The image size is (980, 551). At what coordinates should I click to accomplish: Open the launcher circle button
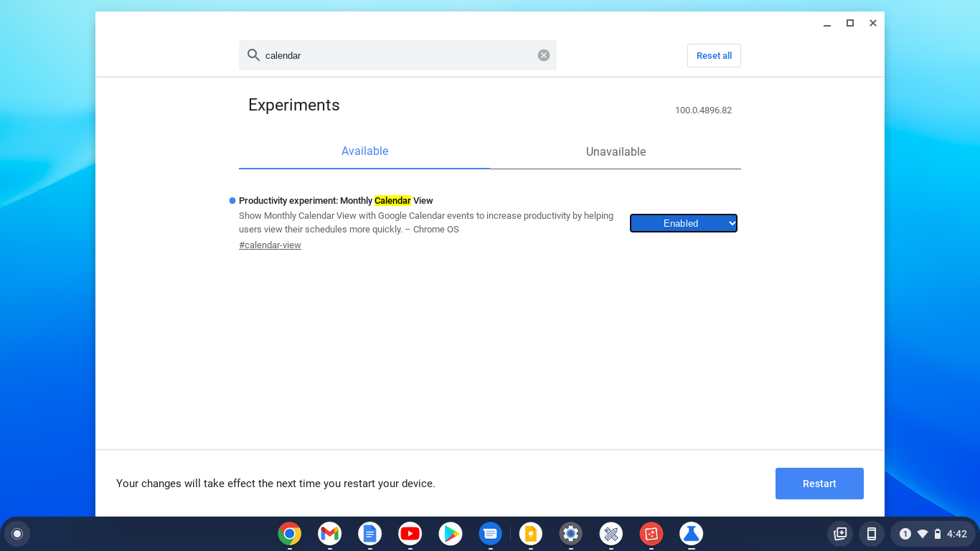point(17,534)
